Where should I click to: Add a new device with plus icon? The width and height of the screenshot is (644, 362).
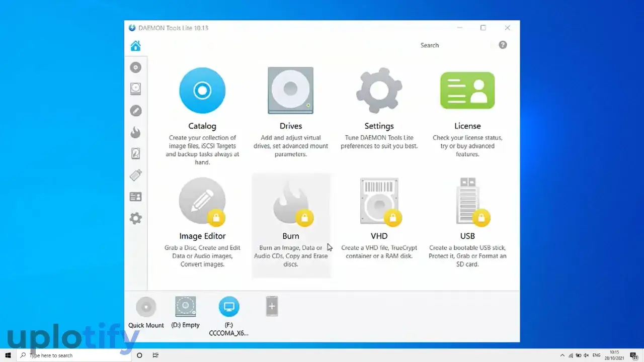click(272, 306)
